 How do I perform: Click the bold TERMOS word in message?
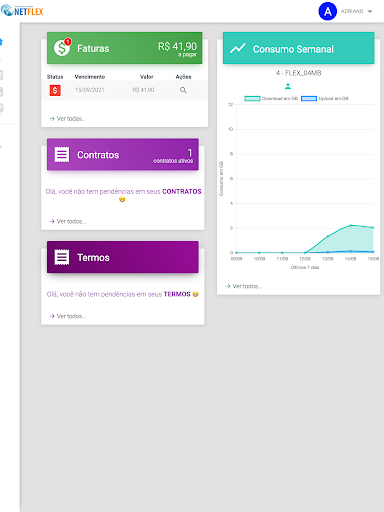pos(177,294)
